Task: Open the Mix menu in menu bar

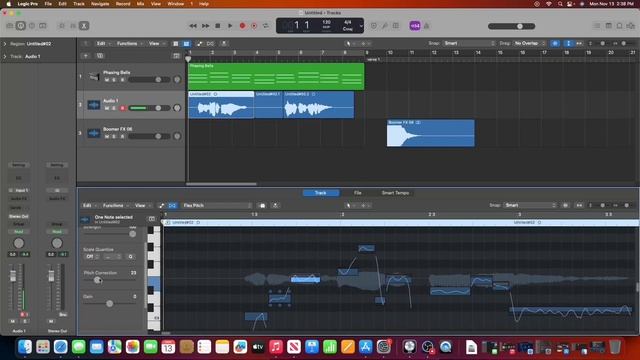Action: click(140, 4)
